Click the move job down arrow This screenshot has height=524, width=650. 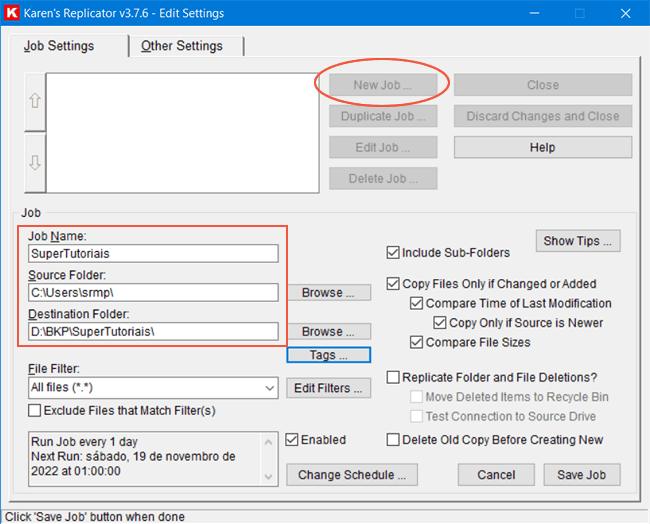pyautogui.click(x=35, y=163)
